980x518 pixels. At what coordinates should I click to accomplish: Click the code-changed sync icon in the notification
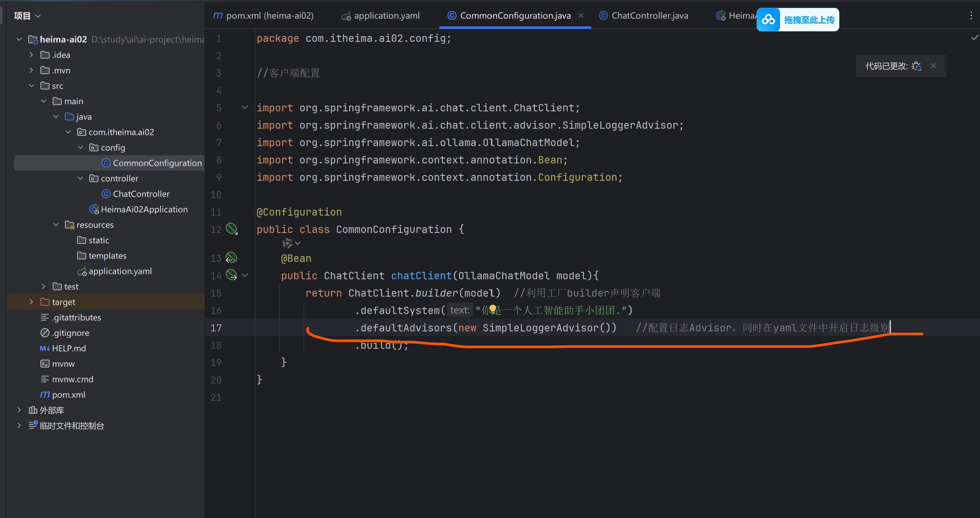[x=916, y=66]
